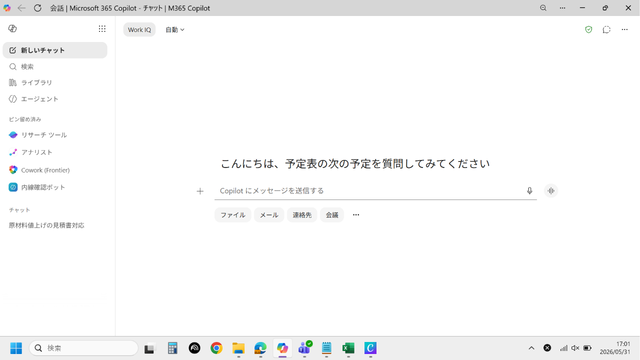Open the chat bubble icon at top right
640x360 pixels.
tap(607, 29)
